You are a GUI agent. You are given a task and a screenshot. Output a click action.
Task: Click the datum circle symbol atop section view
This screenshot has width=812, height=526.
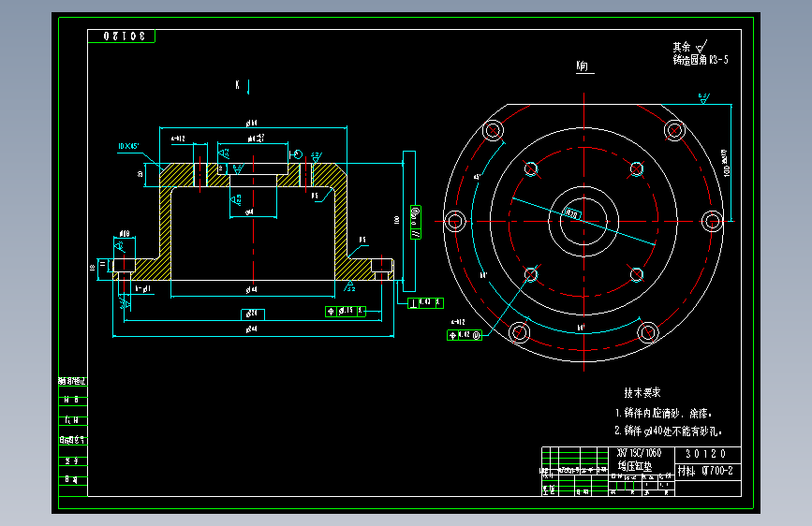click(x=296, y=154)
